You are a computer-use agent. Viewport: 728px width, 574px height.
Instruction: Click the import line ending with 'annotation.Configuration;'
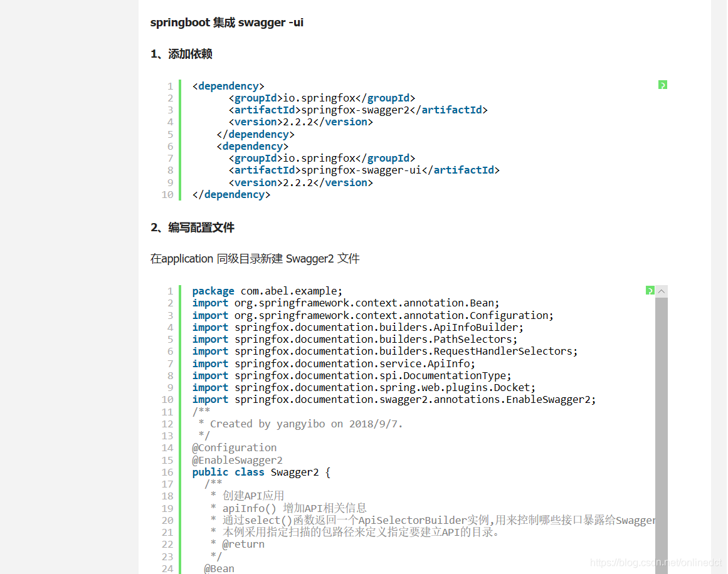pos(373,316)
